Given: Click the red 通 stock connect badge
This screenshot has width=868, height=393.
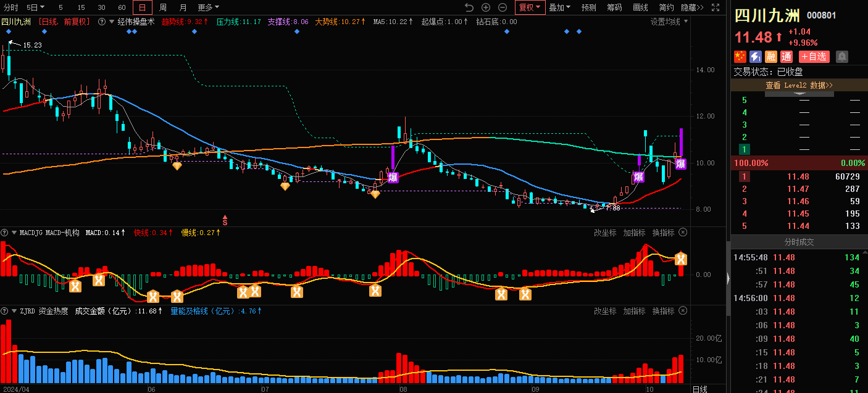Looking at the screenshot, I should [x=787, y=56].
